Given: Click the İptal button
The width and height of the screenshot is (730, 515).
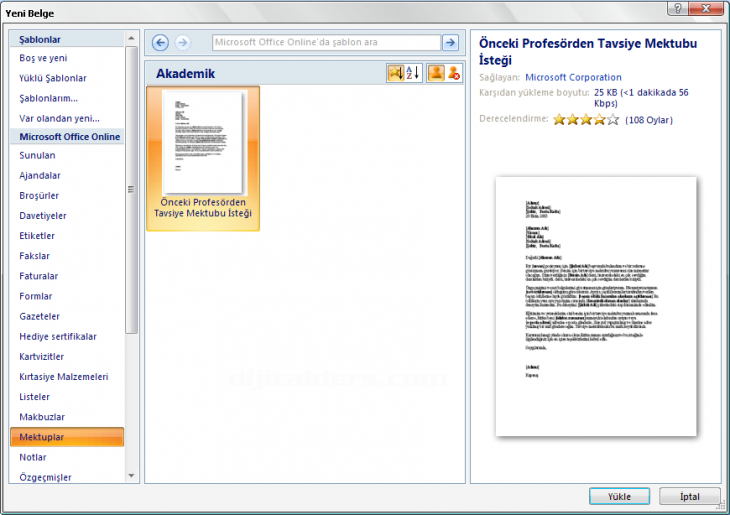Looking at the screenshot, I should point(689,496).
